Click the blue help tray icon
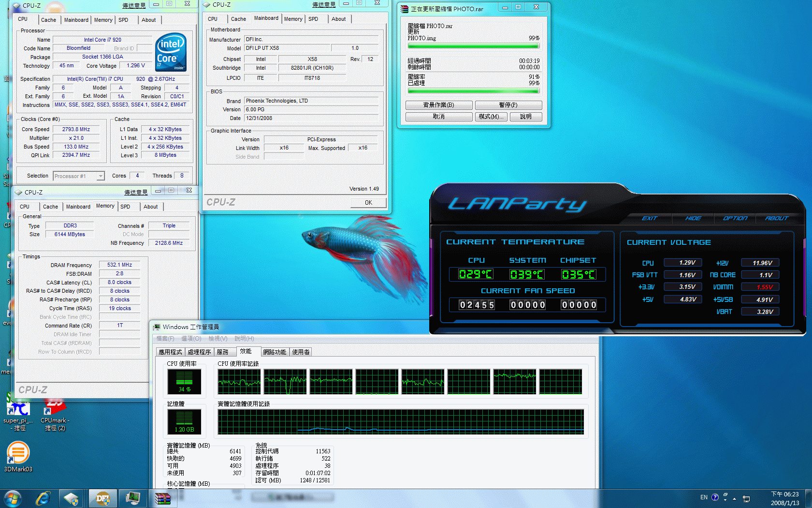812x508 pixels. click(715, 497)
